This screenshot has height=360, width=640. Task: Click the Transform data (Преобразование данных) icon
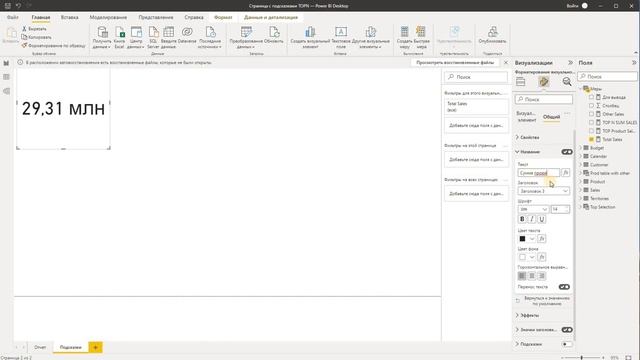coord(246,32)
